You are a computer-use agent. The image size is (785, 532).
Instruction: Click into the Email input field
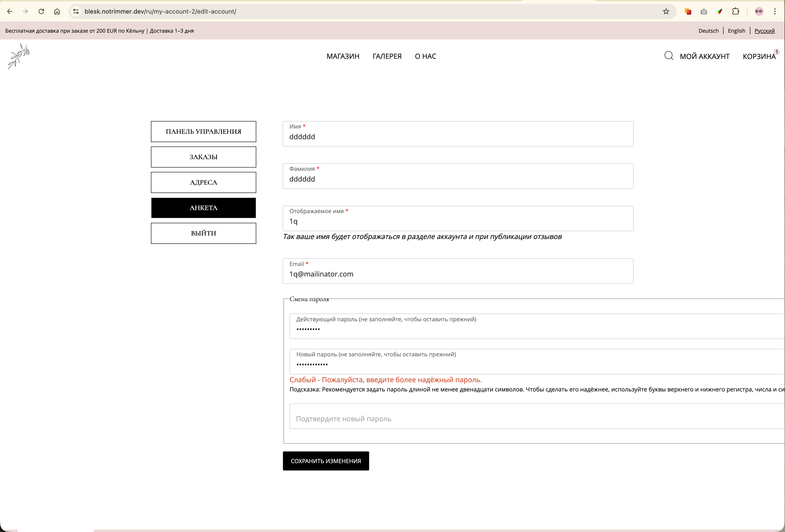pos(458,274)
